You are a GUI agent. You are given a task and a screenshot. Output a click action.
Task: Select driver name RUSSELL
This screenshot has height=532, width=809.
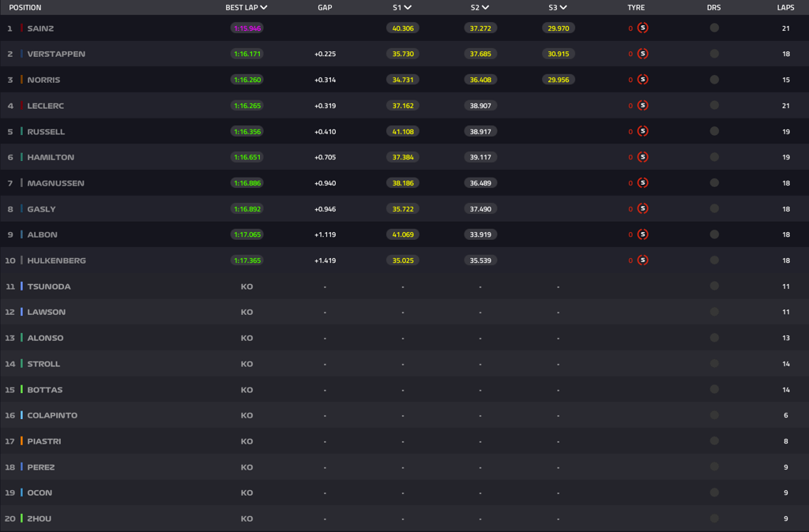click(x=46, y=132)
